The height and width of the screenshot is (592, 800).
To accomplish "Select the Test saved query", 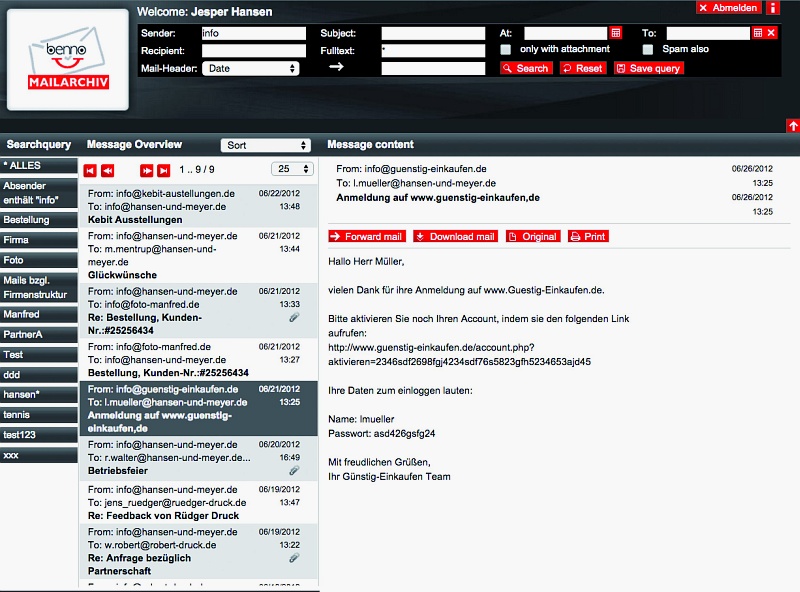I will coord(39,355).
